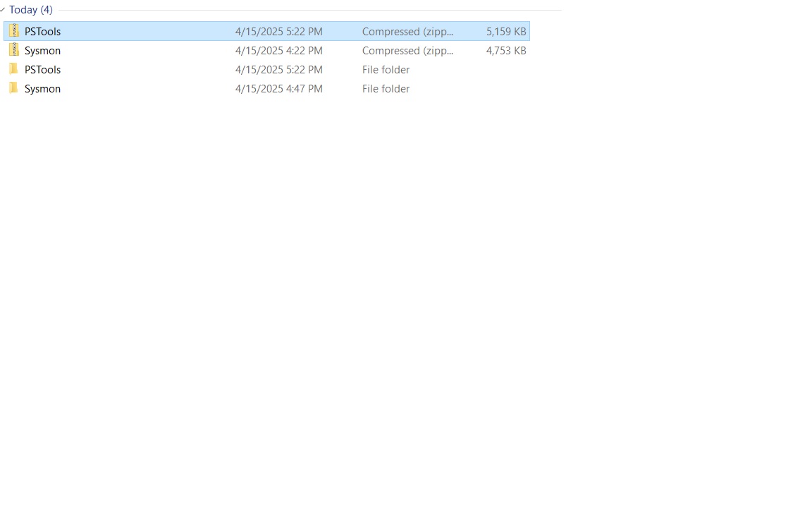Collapse the Today (4) group chevron
The width and height of the screenshot is (812, 508).
click(3, 10)
